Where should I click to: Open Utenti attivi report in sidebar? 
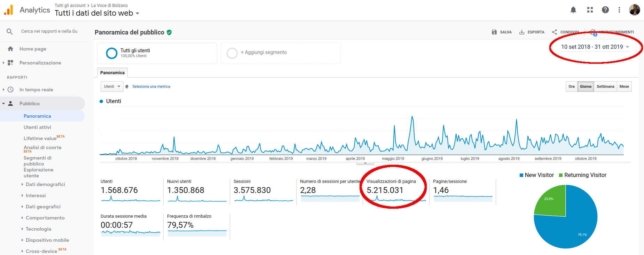tap(37, 127)
